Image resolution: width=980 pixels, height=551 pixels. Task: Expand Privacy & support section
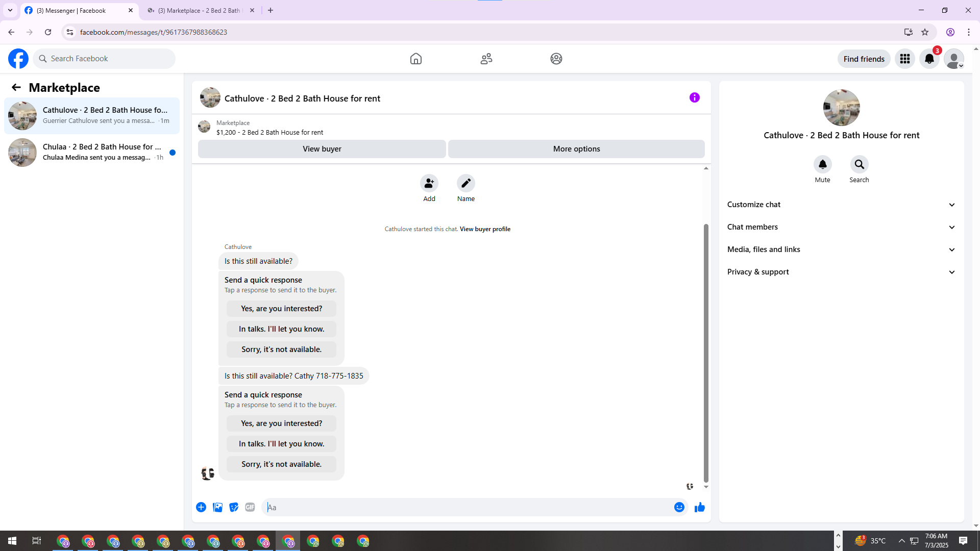(x=841, y=272)
